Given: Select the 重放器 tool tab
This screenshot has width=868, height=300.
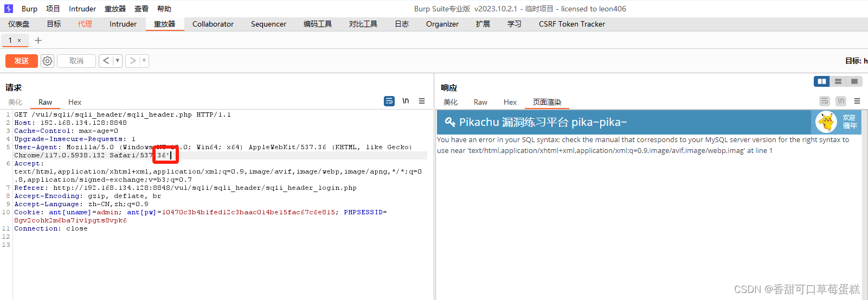Looking at the screenshot, I should pos(165,24).
